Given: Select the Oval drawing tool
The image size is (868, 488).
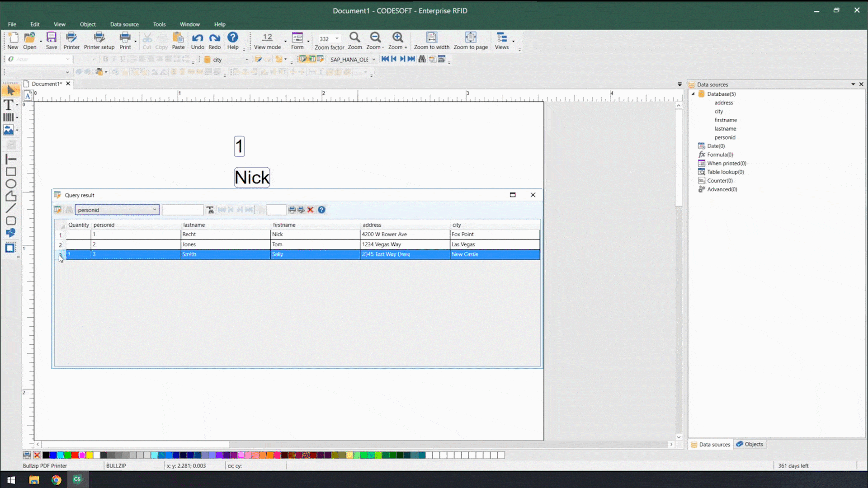Looking at the screenshot, I should 11,183.
